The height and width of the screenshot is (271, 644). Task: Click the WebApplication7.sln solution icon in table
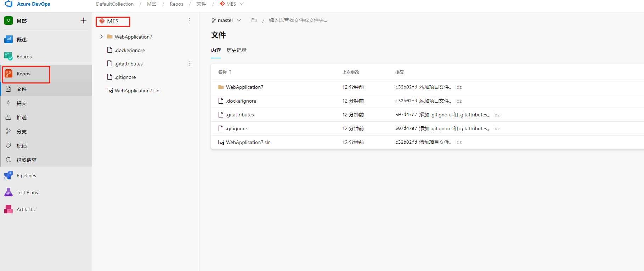(221, 142)
